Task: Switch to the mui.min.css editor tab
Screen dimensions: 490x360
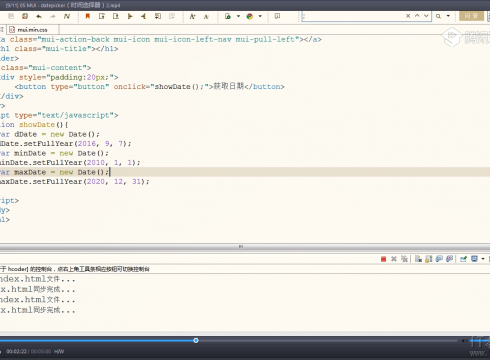Action: click(33, 30)
